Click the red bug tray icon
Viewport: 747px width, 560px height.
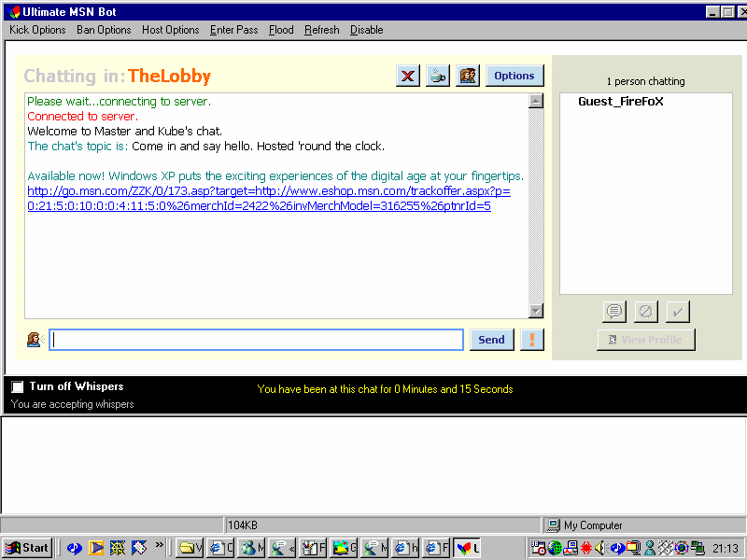[x=586, y=548]
